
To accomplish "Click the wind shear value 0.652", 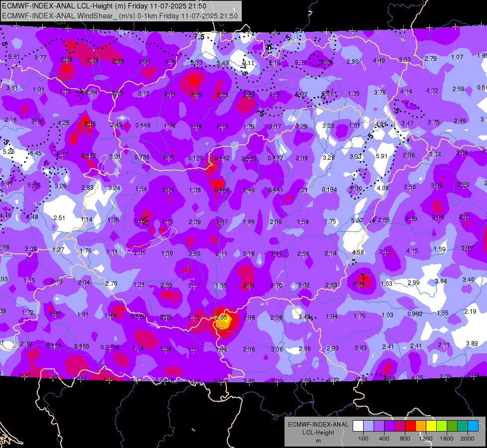I will [x=222, y=190].
